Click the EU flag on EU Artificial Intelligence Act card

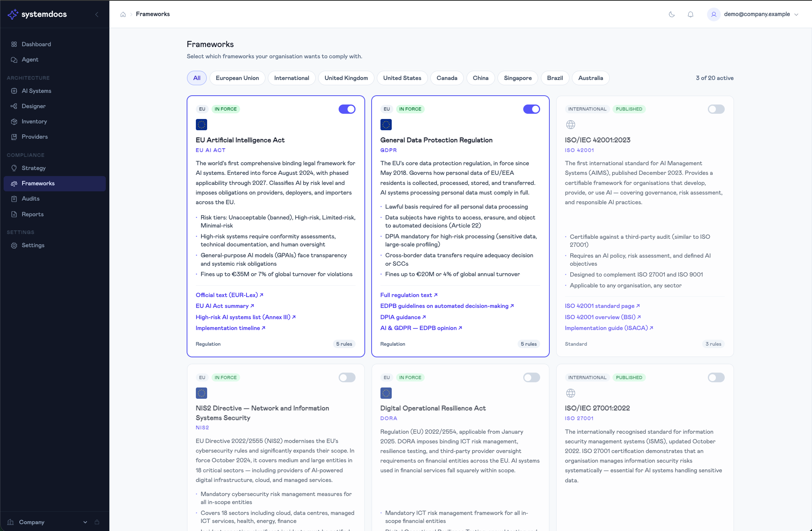(201, 125)
